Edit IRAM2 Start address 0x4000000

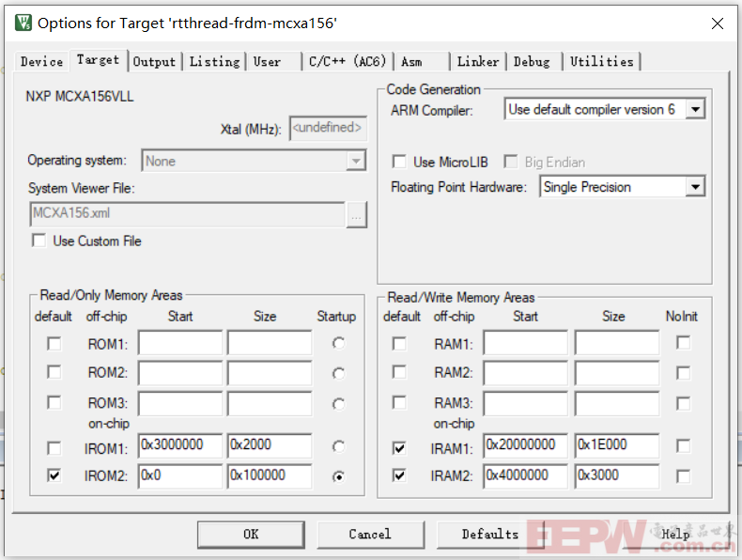(x=525, y=475)
